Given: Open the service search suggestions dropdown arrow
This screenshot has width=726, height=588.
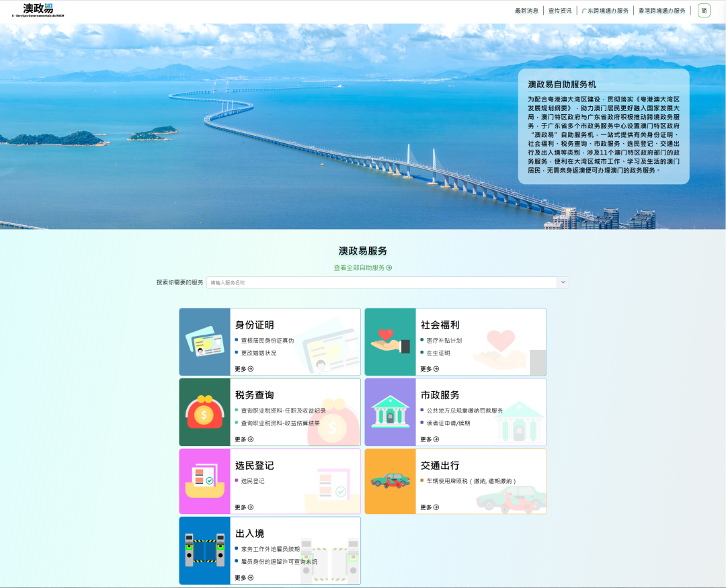Looking at the screenshot, I should coord(563,282).
